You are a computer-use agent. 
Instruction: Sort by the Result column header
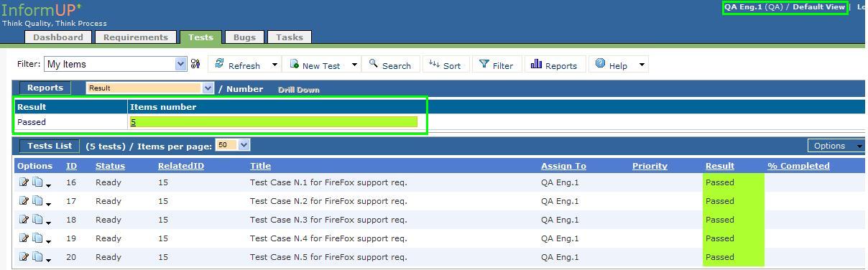click(720, 166)
